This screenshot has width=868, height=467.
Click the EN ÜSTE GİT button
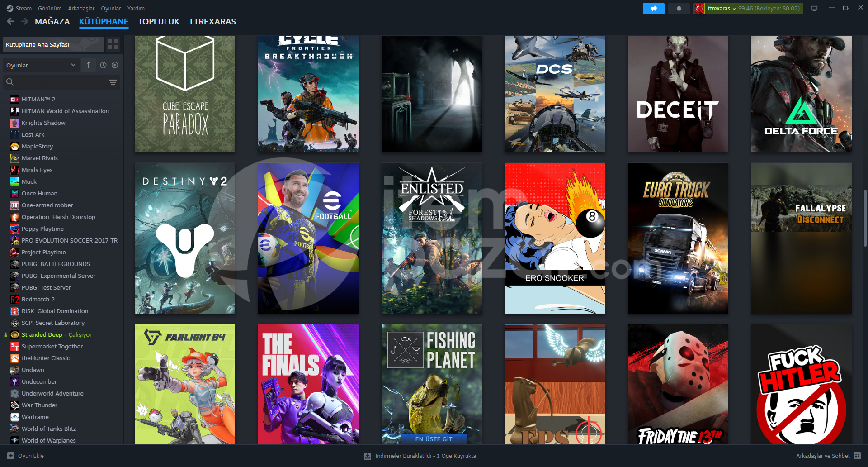click(434, 439)
